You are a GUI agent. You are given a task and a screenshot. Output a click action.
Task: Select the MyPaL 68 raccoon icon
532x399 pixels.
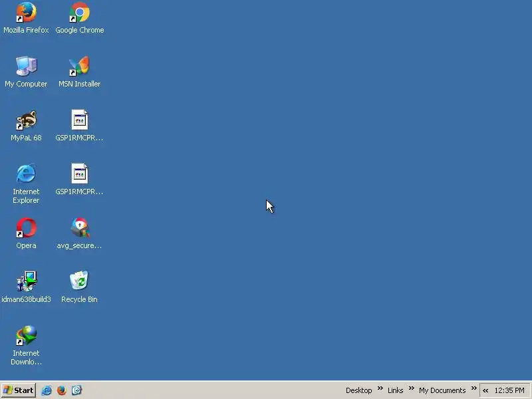click(26, 126)
